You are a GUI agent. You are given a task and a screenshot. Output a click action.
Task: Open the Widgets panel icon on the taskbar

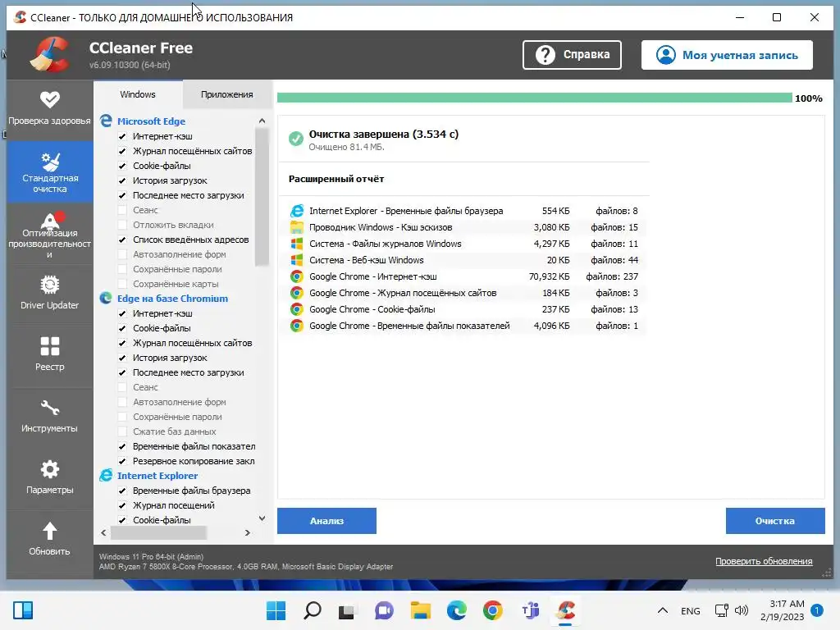[23, 610]
